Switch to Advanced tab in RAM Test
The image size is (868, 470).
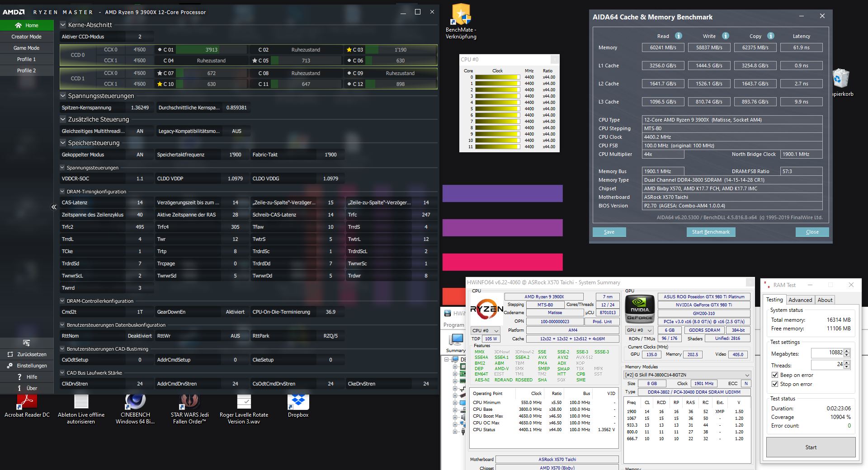point(800,300)
